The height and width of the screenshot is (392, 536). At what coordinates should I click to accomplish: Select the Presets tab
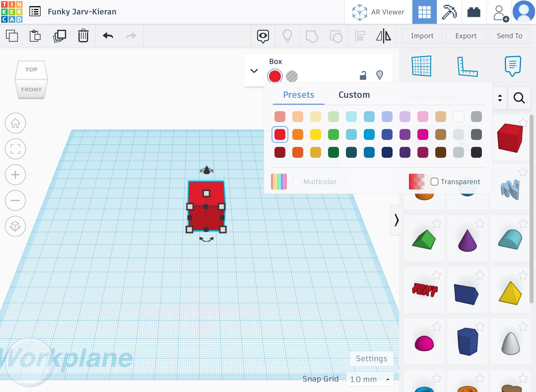(299, 95)
